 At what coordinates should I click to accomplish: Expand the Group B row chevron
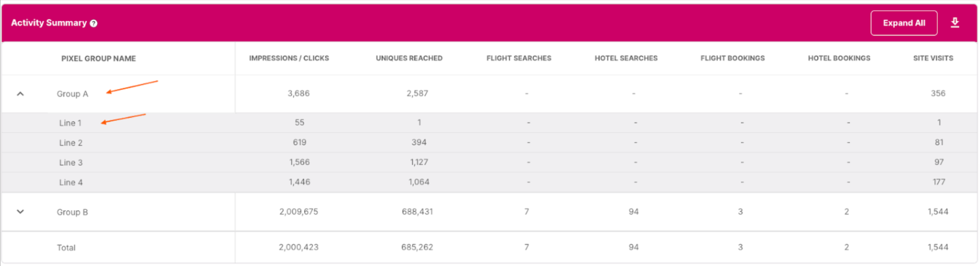20,212
